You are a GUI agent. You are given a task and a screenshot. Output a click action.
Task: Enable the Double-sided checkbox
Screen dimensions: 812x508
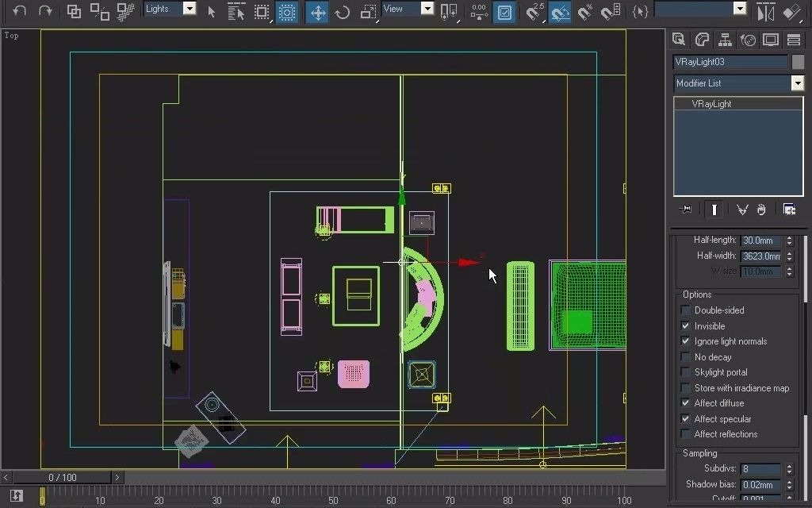[685, 310]
